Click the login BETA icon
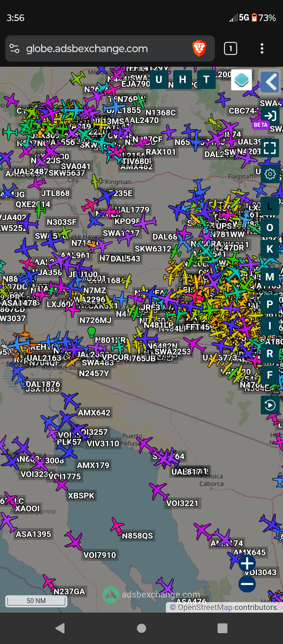Viewport: 283px width, 644px height. pos(270,115)
